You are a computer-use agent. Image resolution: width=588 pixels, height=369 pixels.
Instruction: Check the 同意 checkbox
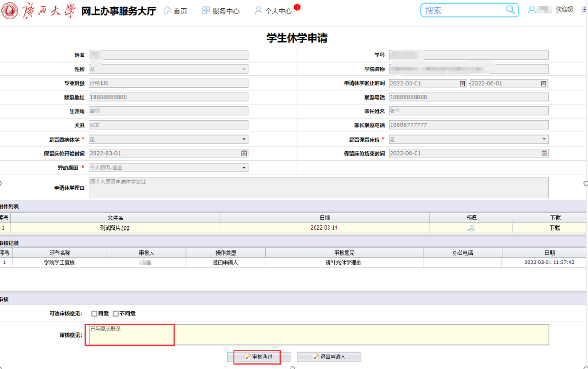click(95, 313)
